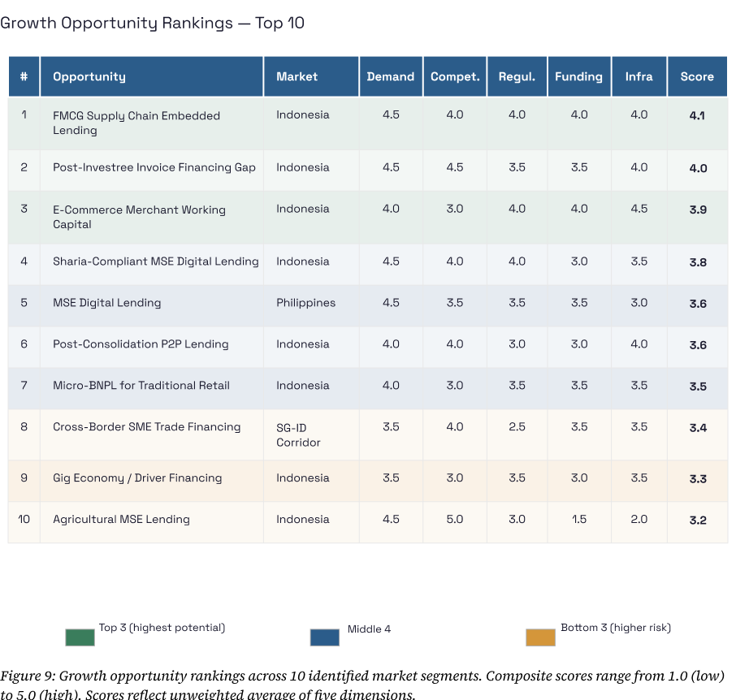
Task: Select the Market column header
Action: [297, 76]
